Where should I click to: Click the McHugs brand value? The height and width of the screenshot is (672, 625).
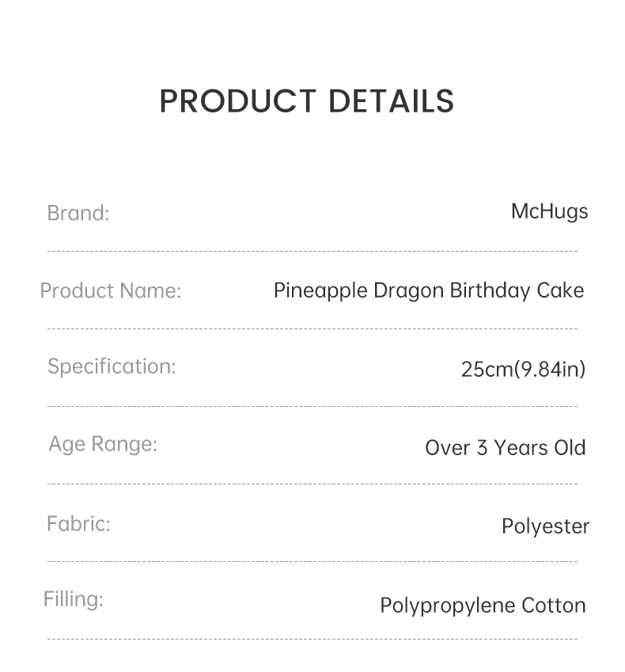pyautogui.click(x=550, y=212)
